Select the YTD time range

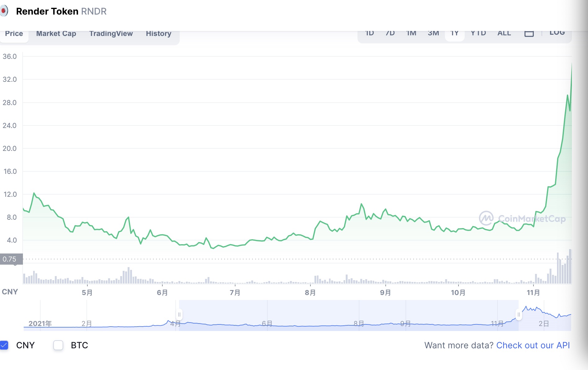[x=478, y=33]
